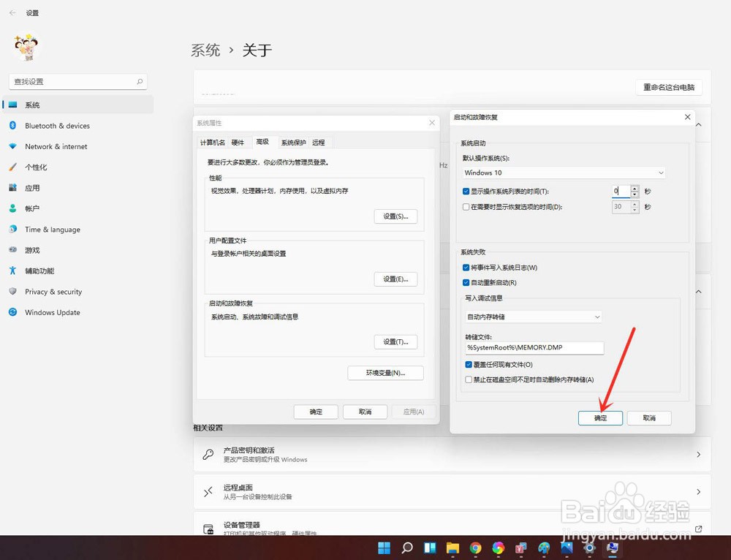Enable 在需要时显示恢复选项的时间 checkbox
The width and height of the screenshot is (731, 560).
(466, 206)
